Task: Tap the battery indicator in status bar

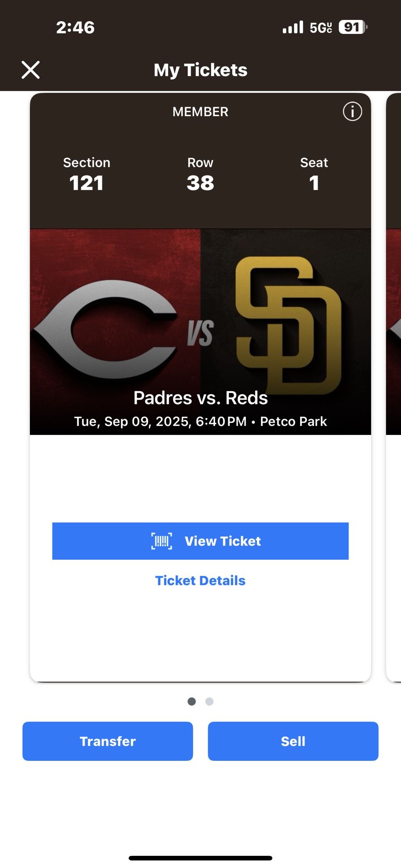Action: tap(353, 28)
